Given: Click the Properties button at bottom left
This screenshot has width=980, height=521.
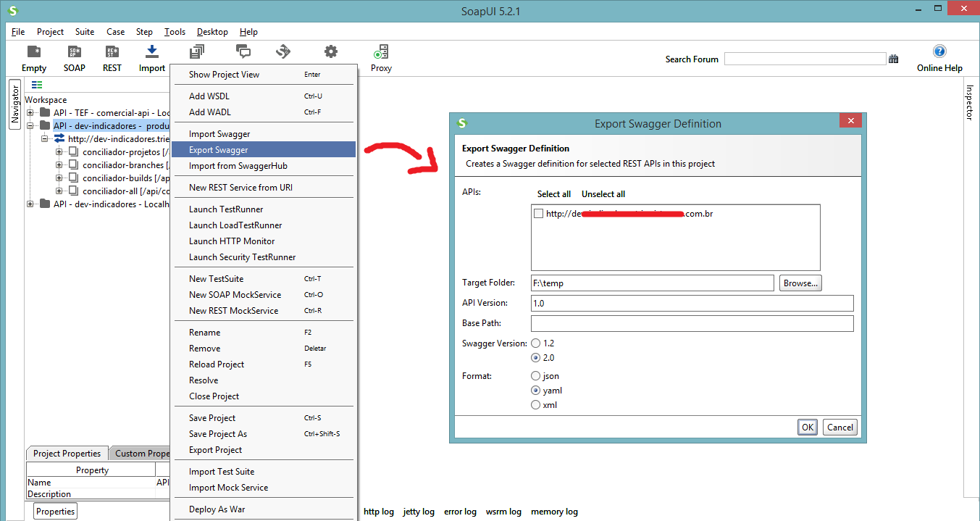Looking at the screenshot, I should click(56, 511).
